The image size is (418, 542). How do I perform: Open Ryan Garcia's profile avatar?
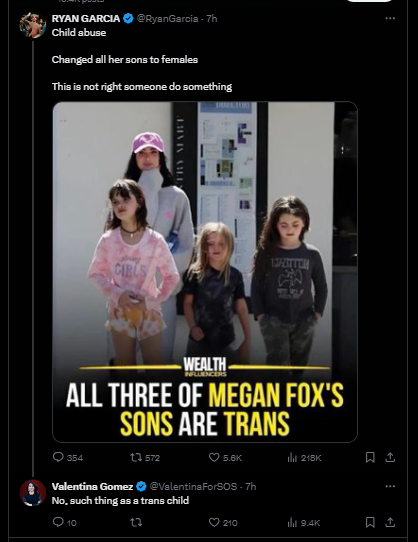click(32, 25)
